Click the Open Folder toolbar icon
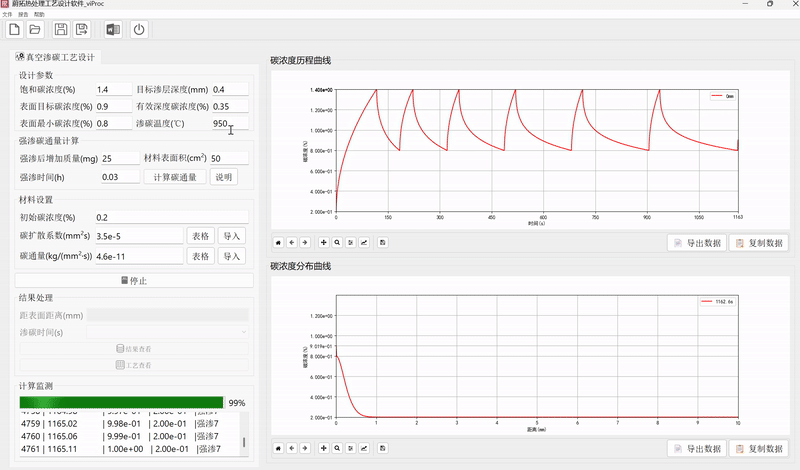Screen dimensions: 800x470 click(36, 30)
